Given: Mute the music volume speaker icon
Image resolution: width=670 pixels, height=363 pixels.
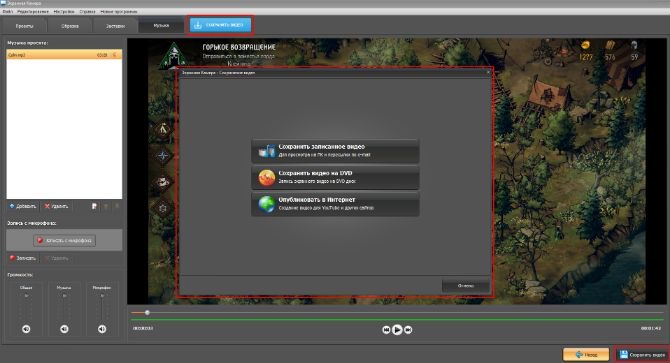Looking at the screenshot, I should coord(64,329).
